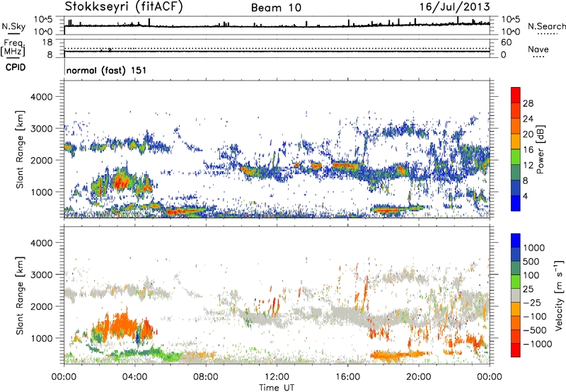Select the CPID row label
Image resolution: width=566 pixels, height=392 pixels.
tap(16, 67)
